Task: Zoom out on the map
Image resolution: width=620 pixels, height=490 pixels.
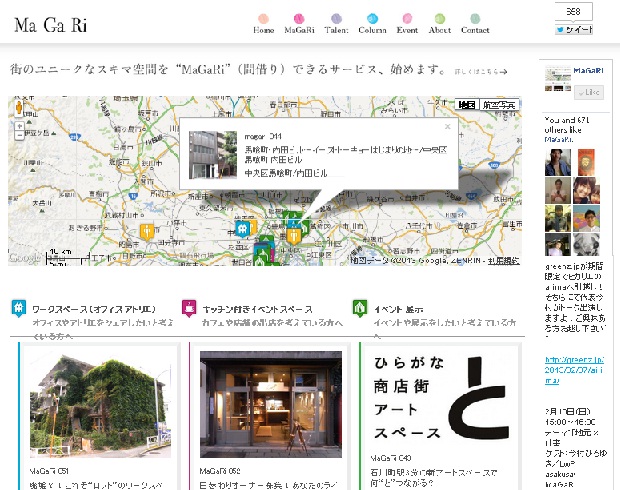Action: coord(19,135)
